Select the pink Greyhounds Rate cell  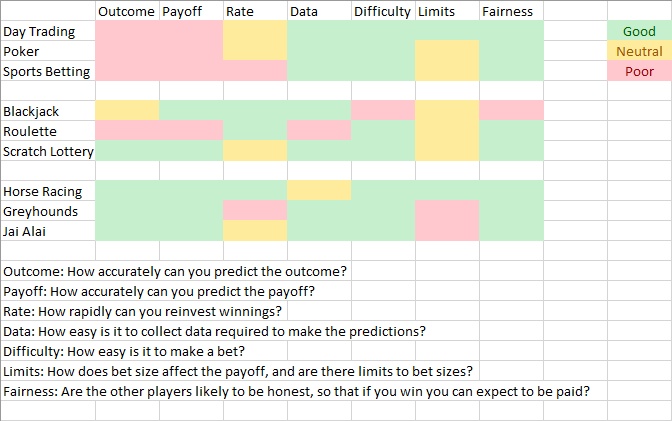(x=255, y=210)
